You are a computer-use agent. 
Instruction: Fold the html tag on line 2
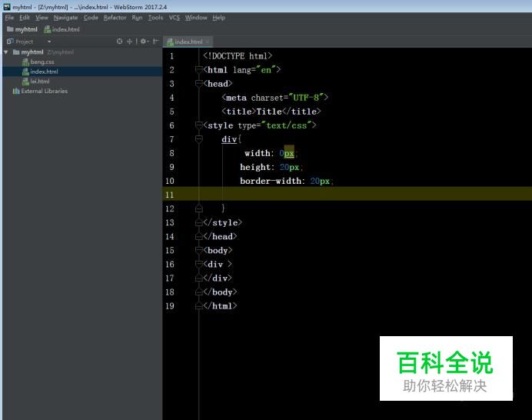tap(199, 70)
